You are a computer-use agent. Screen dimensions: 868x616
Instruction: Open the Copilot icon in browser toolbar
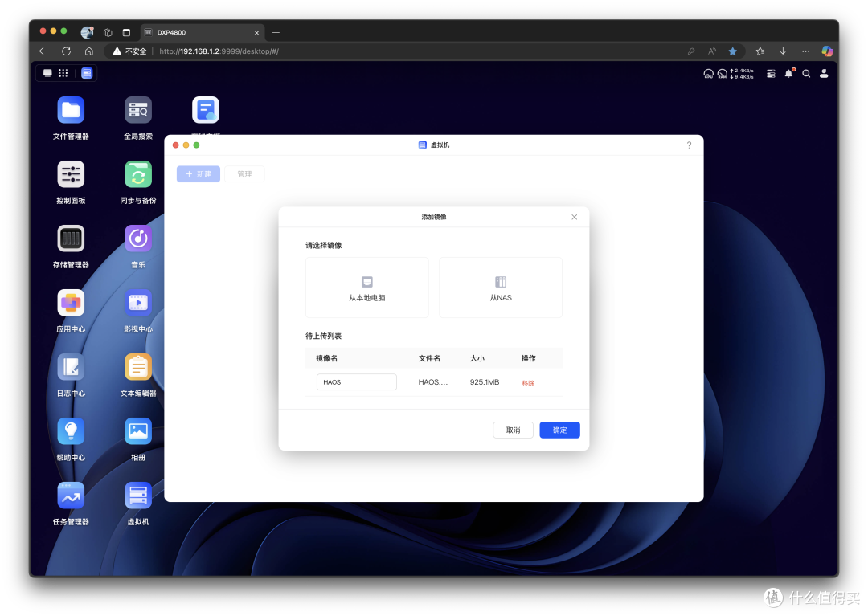pos(827,51)
